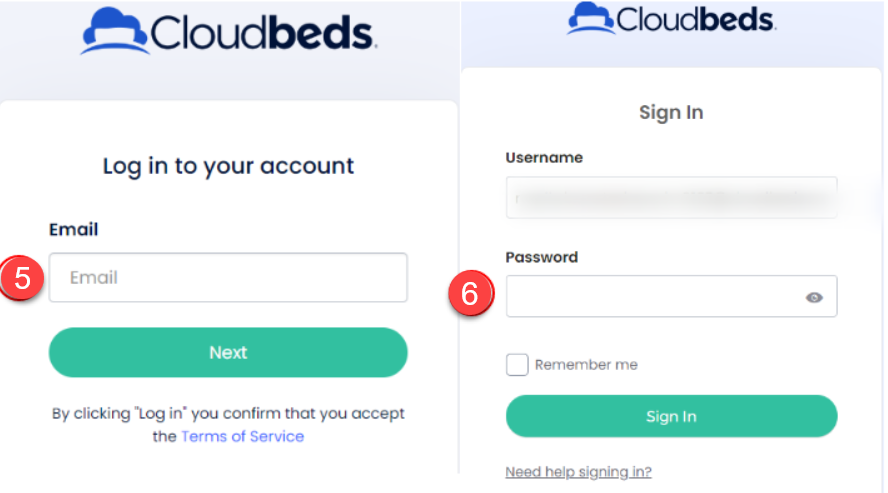This screenshot has width=888, height=493.
Task: Click the Remember me label text
Action: 586,365
